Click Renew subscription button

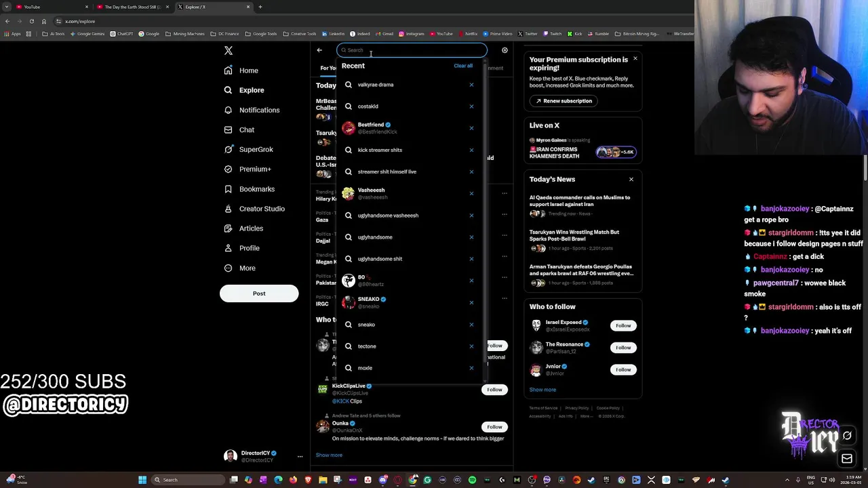[x=564, y=101]
